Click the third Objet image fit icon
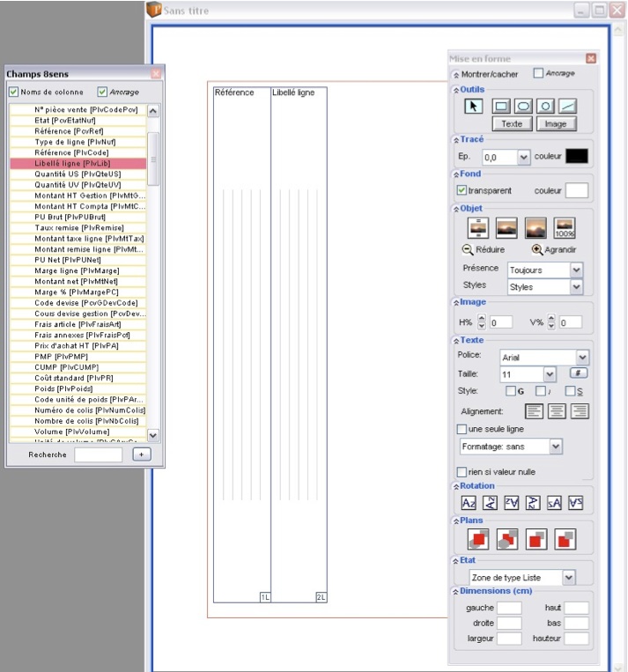 pos(536,227)
